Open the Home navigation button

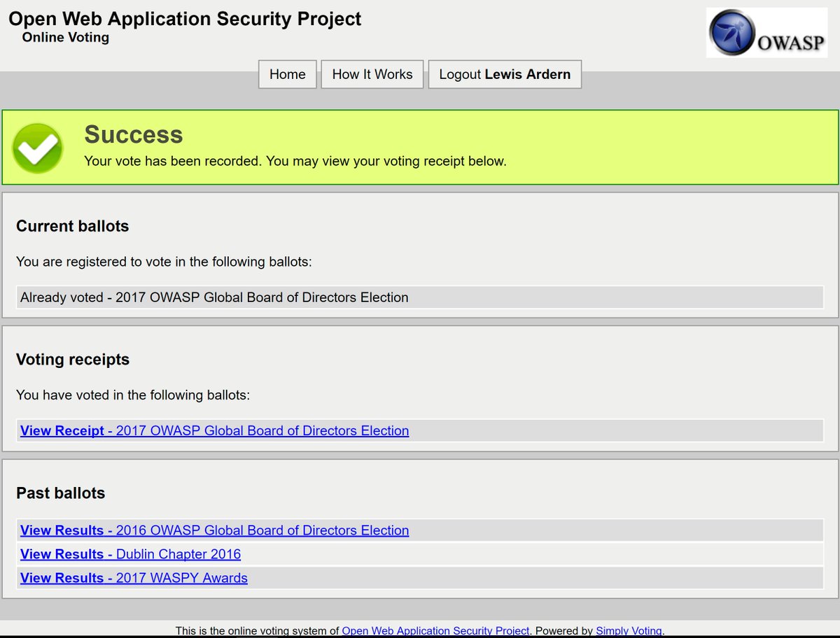pyautogui.click(x=288, y=74)
